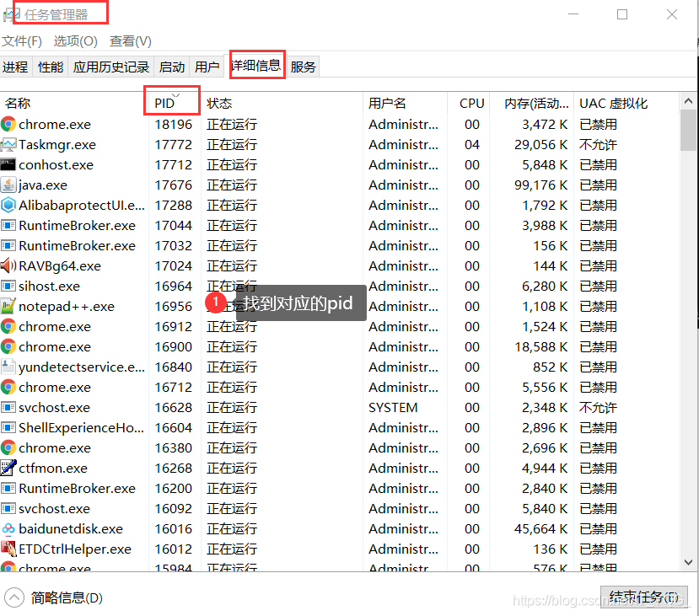The height and width of the screenshot is (616, 699).
Task: Select the SYSTEM username cell
Action: click(393, 407)
